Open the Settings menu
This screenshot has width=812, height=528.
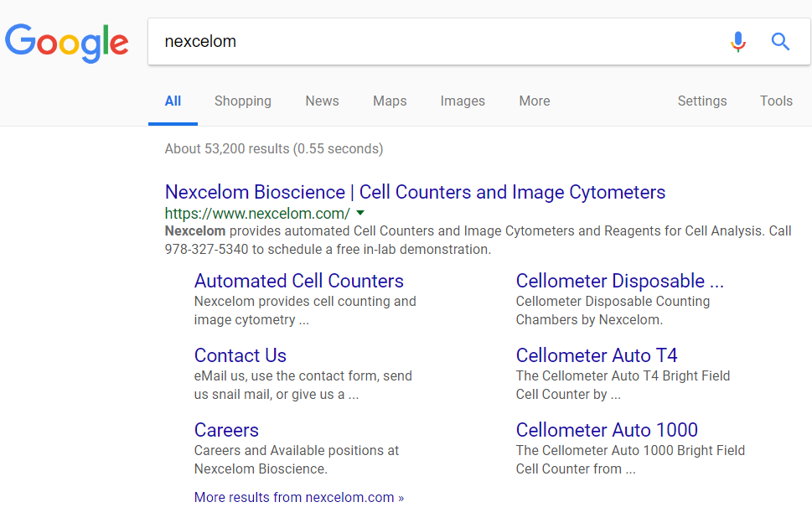pyautogui.click(x=702, y=101)
